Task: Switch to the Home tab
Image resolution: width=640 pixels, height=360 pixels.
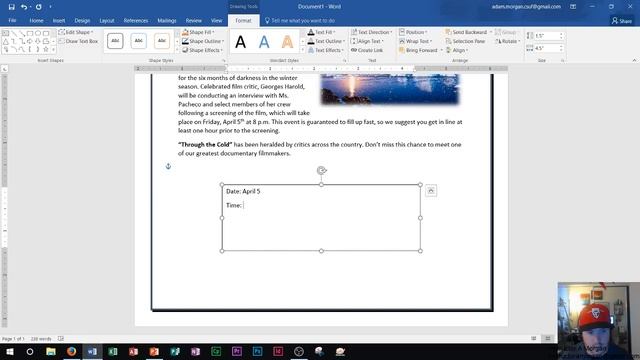Action: [x=36, y=20]
